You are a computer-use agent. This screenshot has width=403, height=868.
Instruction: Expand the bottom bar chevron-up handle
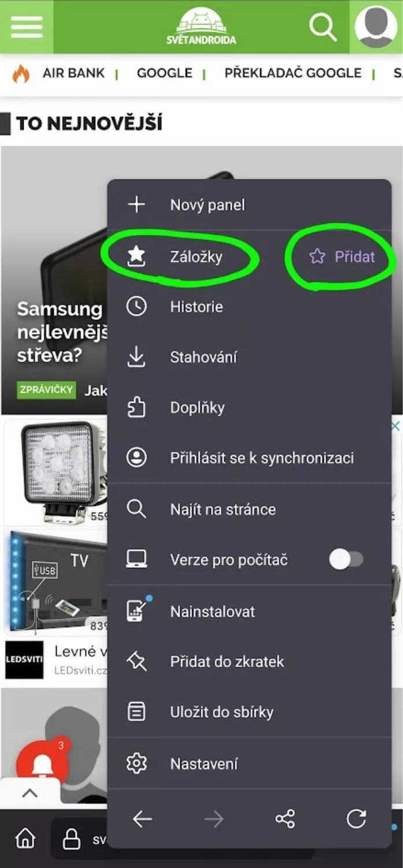30,793
